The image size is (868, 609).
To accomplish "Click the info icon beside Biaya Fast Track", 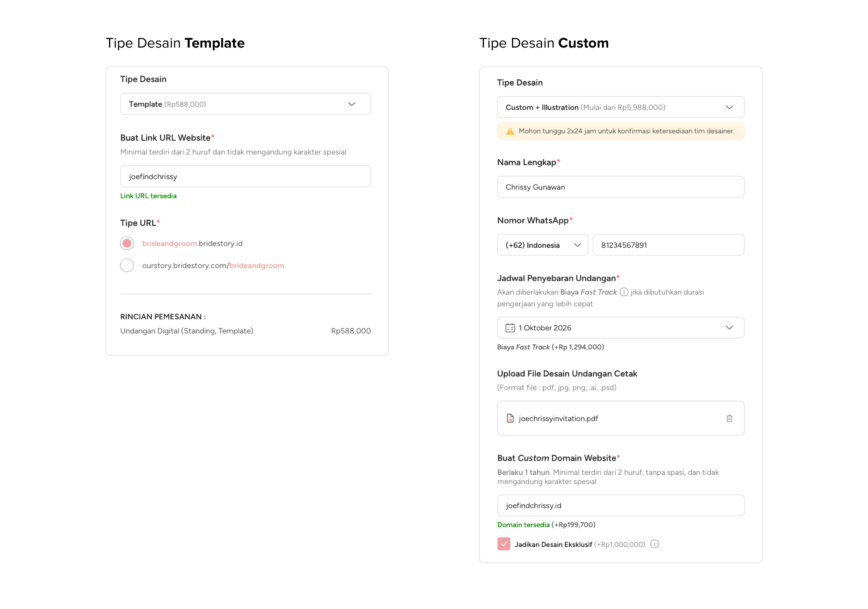I will click(624, 292).
